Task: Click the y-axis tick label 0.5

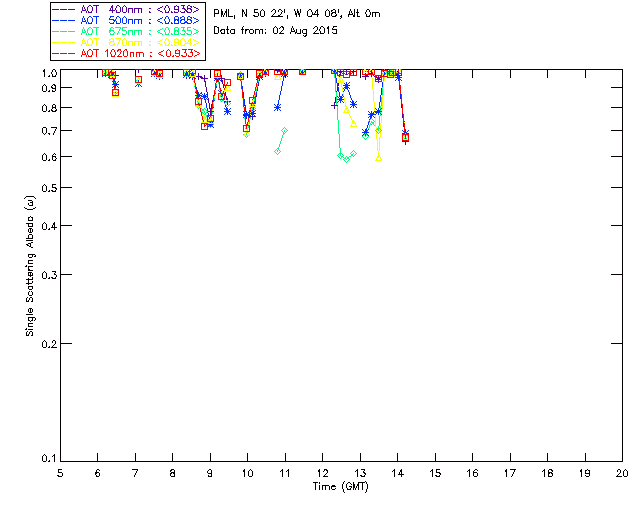Action: 49,188
